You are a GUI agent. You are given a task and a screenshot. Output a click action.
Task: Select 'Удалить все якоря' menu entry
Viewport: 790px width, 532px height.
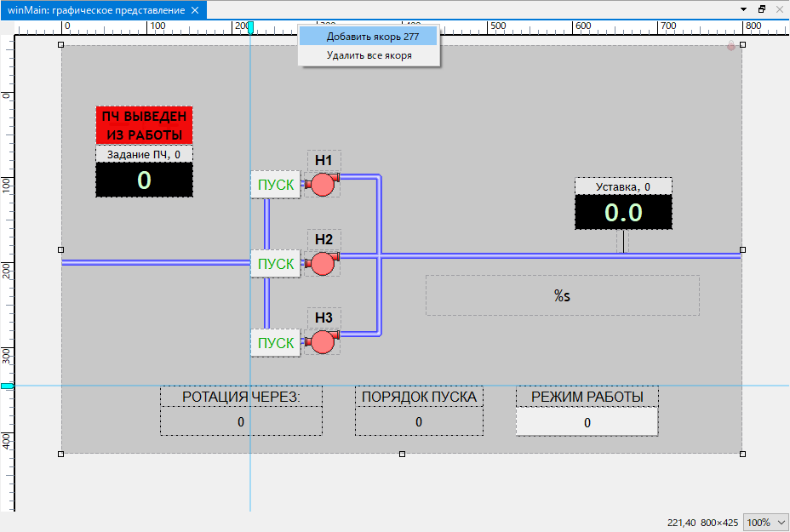[x=369, y=55]
